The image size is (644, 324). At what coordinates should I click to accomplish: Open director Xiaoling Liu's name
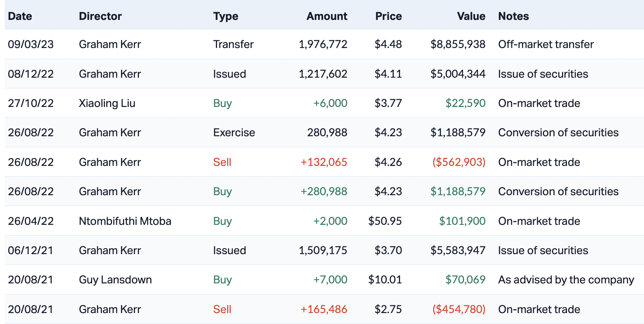[107, 103]
